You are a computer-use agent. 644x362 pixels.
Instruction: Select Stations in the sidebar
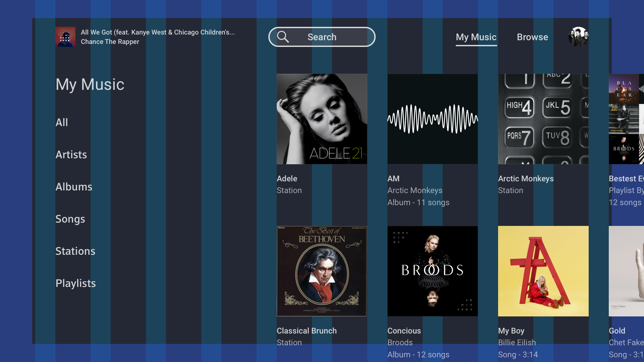75,251
